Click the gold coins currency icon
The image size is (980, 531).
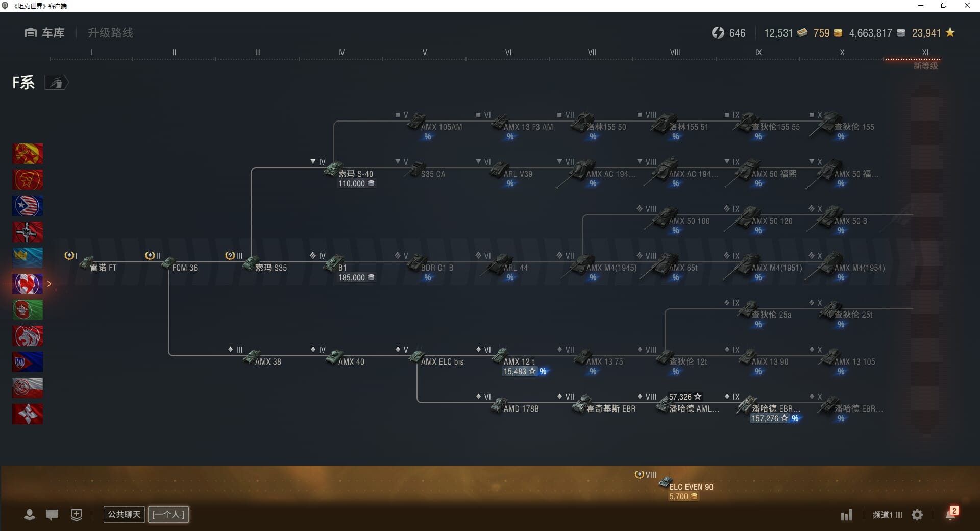838,33
